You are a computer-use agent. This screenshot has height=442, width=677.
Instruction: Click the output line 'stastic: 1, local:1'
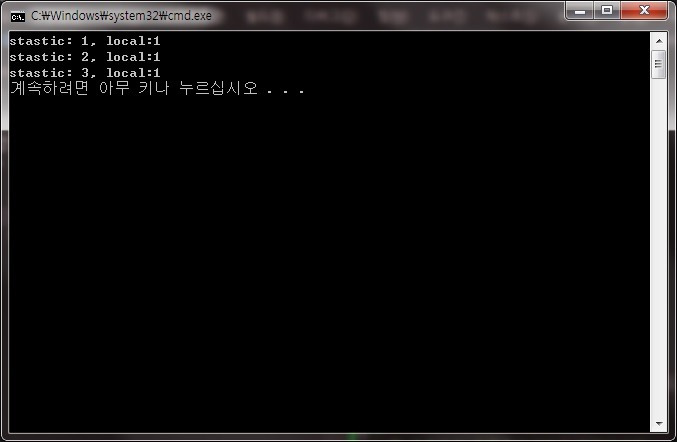(x=85, y=41)
